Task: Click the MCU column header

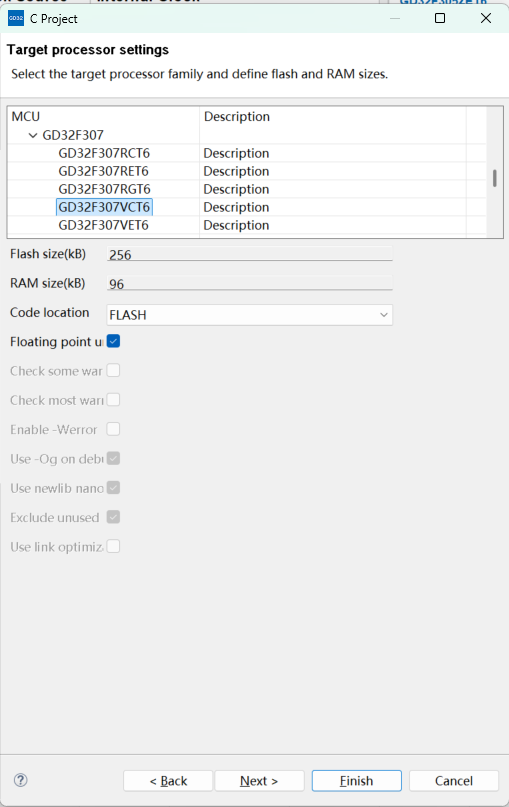Action: pos(26,117)
